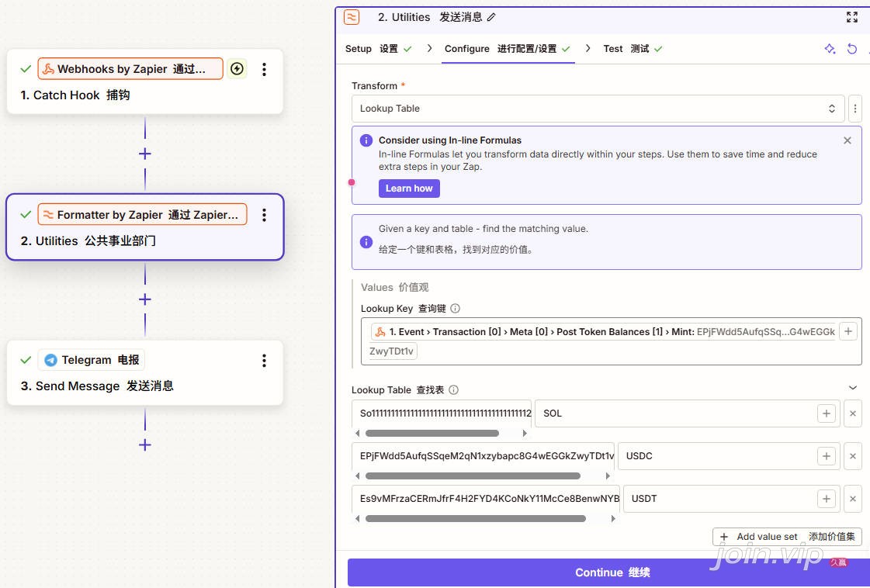Click the SOL mint address key field
870x588 pixels.
point(442,413)
